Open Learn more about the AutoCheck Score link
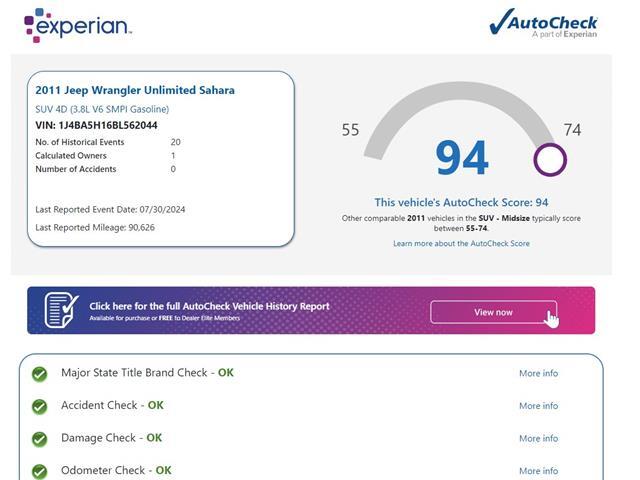 [461, 244]
